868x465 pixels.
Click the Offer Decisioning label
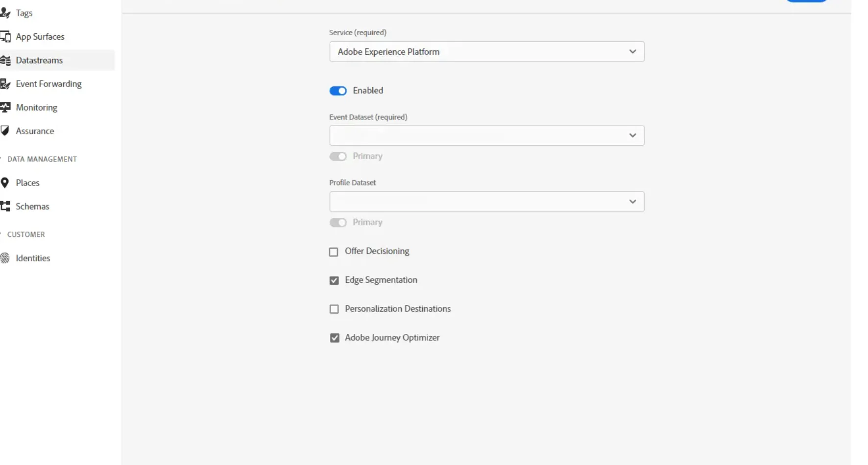click(377, 251)
